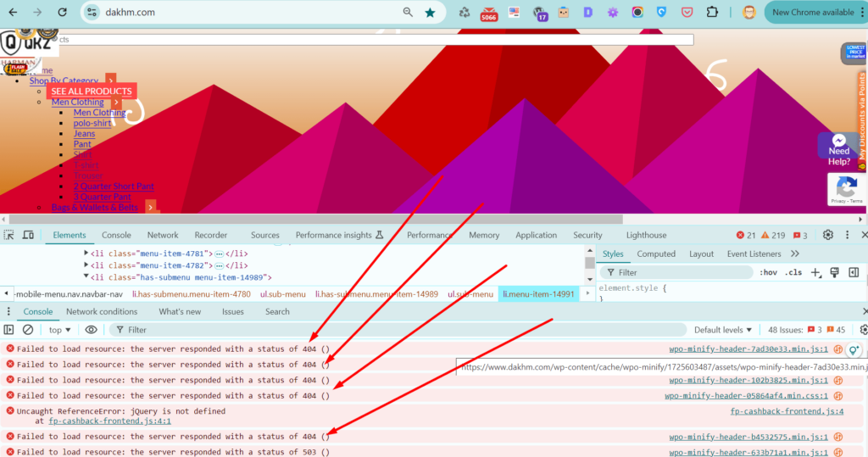Open the Lighthouse panel tab
This screenshot has height=457, width=868.
point(646,235)
